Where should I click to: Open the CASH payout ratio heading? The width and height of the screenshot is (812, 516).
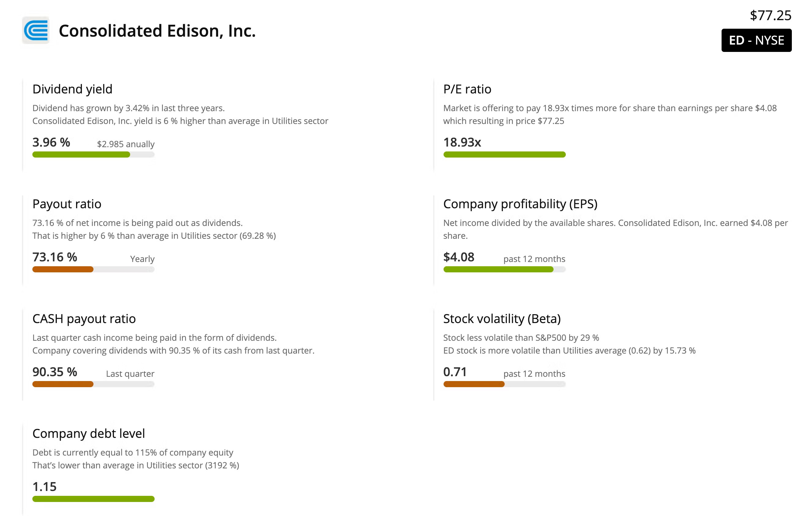[84, 319]
